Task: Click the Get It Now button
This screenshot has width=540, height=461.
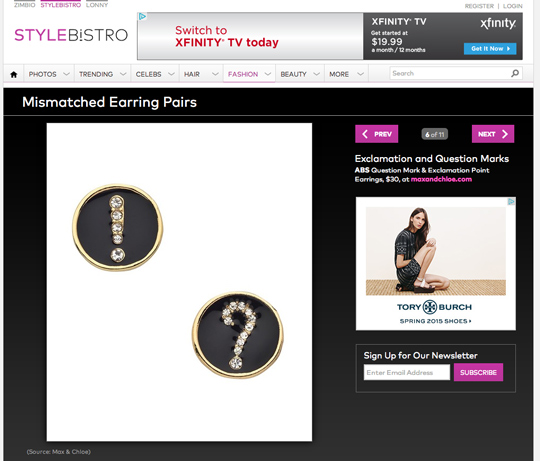Action: coord(490,49)
